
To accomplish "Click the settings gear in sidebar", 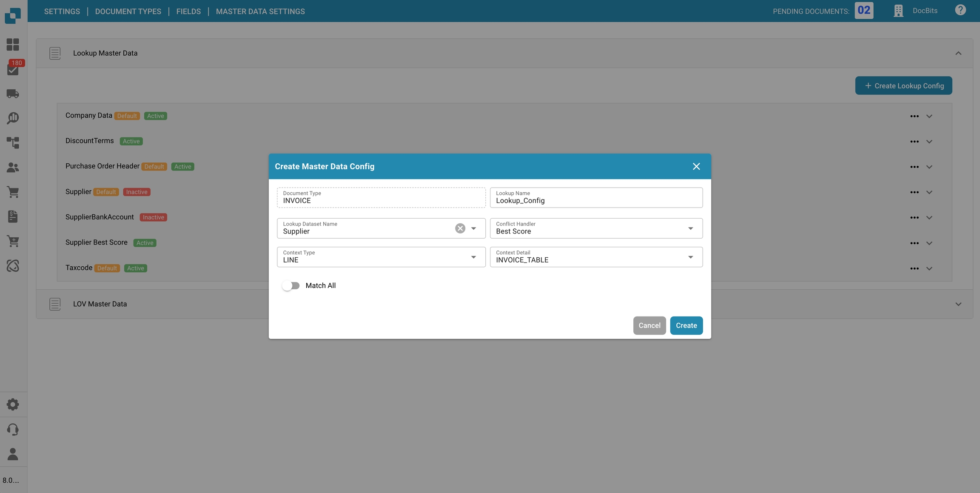I will pyautogui.click(x=13, y=404).
